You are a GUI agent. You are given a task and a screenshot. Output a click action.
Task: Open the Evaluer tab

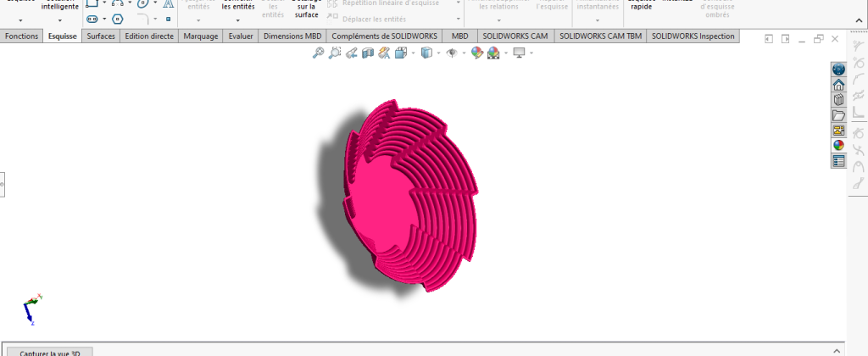(241, 36)
